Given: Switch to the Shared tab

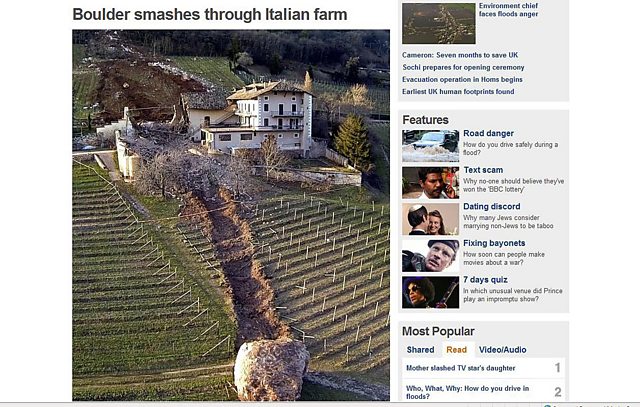Looking at the screenshot, I should pos(420,350).
